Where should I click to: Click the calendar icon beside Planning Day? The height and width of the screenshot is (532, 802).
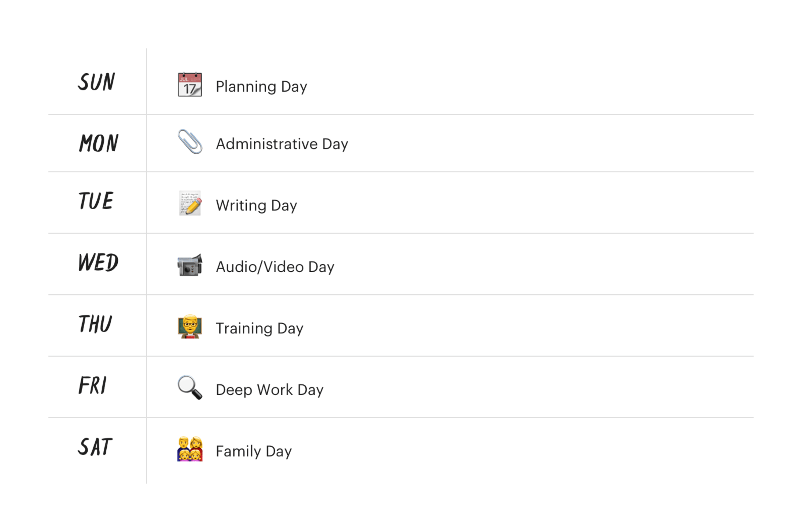click(190, 84)
